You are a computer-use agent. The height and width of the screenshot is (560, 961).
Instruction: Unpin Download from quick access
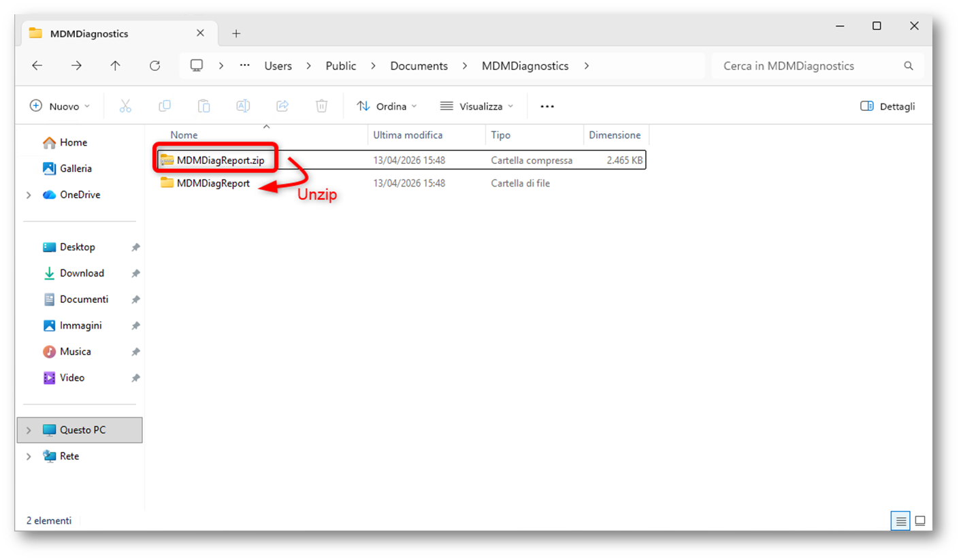pyautogui.click(x=135, y=274)
